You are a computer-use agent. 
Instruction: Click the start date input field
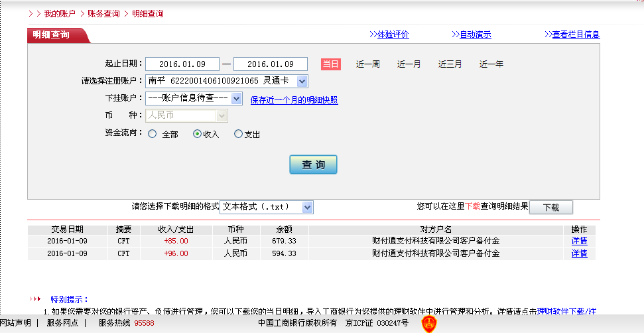pos(182,64)
